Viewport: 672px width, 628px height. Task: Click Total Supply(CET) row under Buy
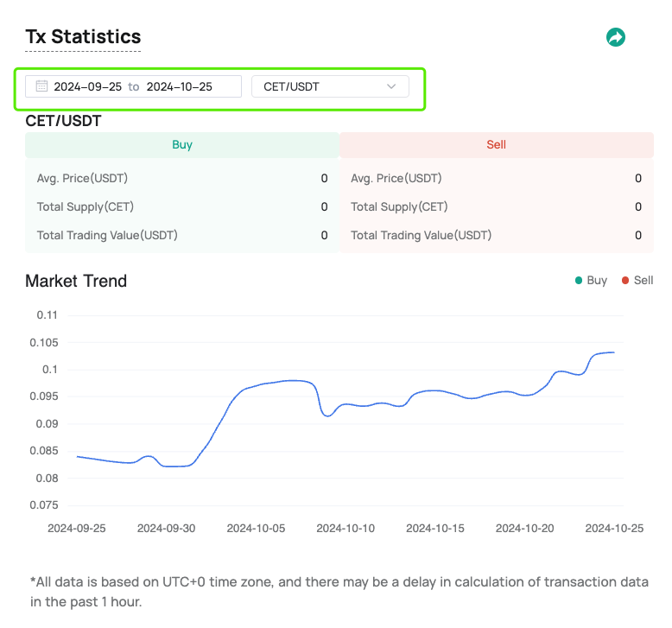pos(85,207)
